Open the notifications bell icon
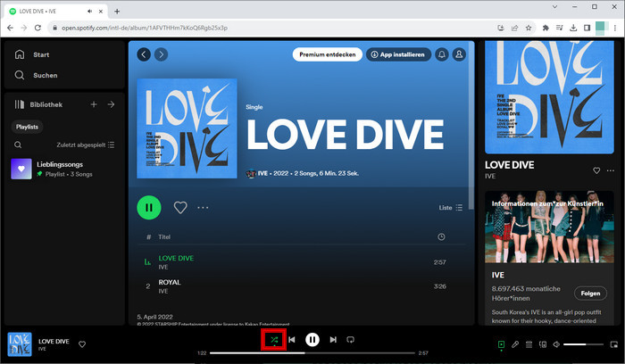Image resolution: width=625 pixels, height=364 pixels. pyautogui.click(x=442, y=54)
